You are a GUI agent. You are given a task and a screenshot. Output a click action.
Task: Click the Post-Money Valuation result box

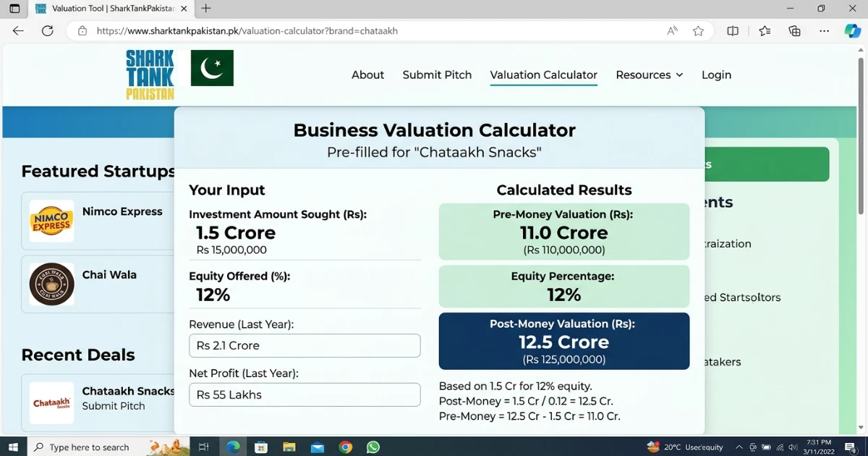[564, 341]
